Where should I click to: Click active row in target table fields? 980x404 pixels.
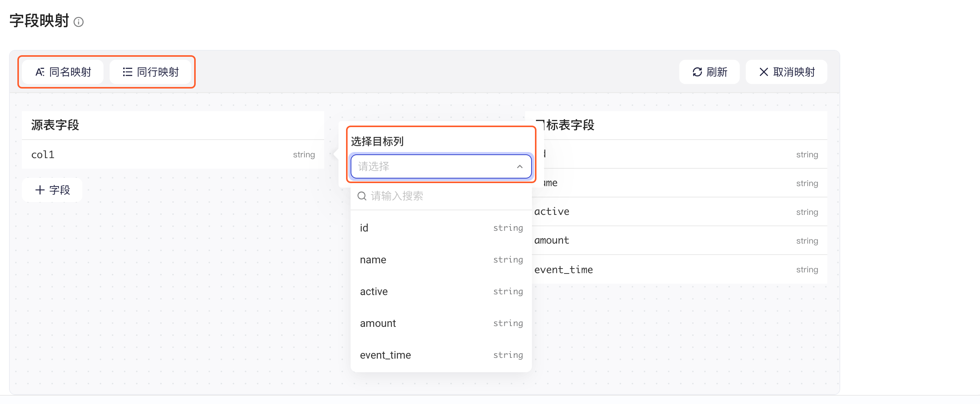click(679, 212)
